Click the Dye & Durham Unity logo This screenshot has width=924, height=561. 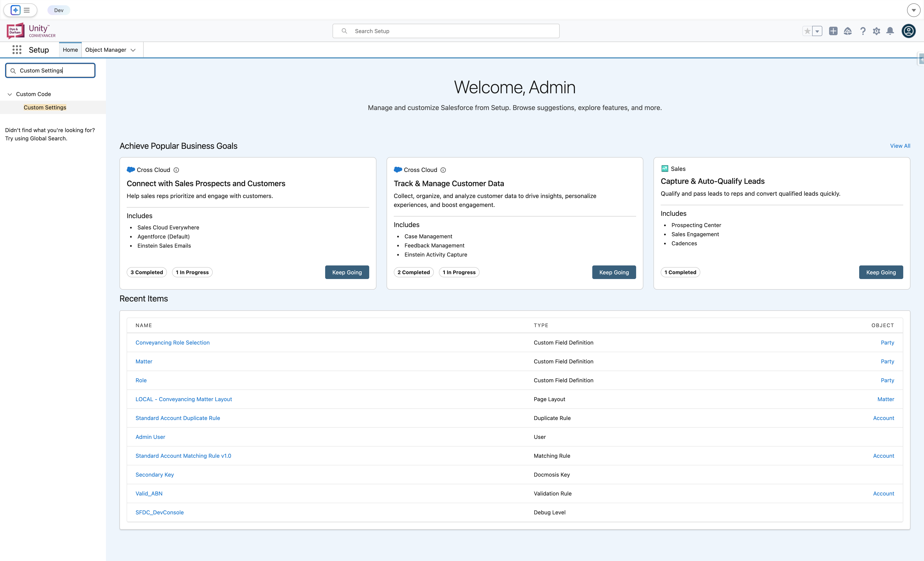coord(31,31)
